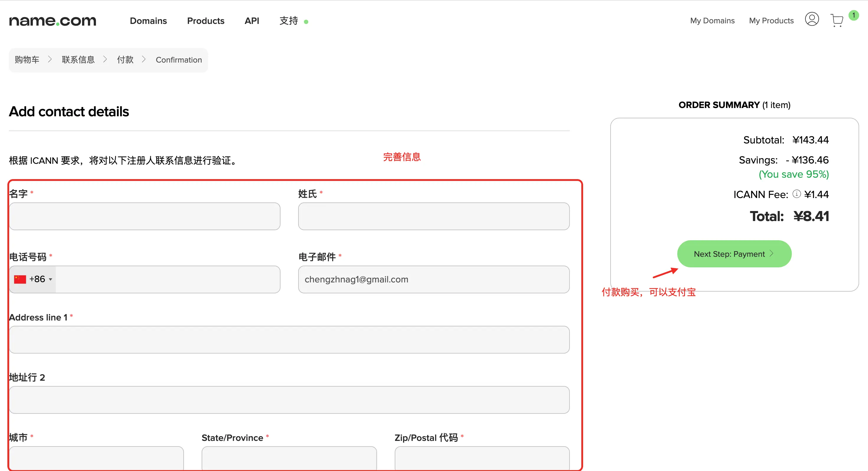Viewport: 868px width, 471px height.
Task: Click the China flag icon
Action: [x=20, y=279]
